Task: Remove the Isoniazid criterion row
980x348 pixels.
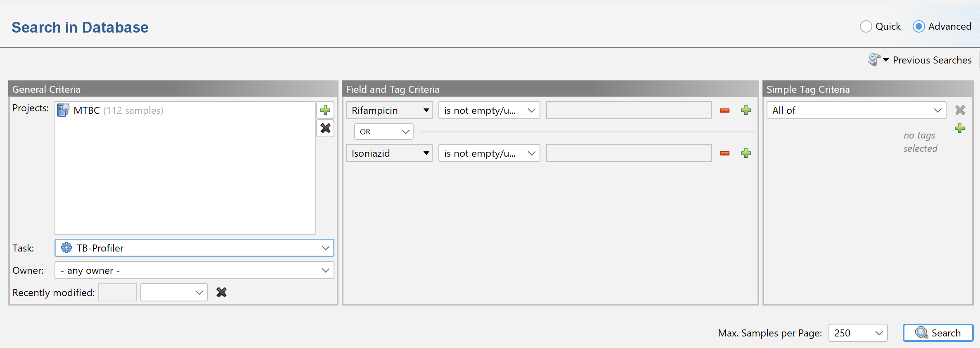Action: [724, 153]
